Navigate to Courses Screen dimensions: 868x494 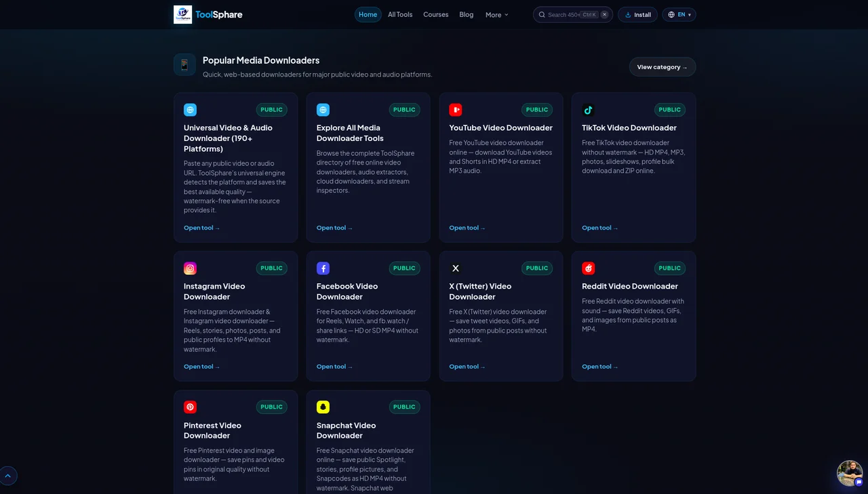point(436,14)
